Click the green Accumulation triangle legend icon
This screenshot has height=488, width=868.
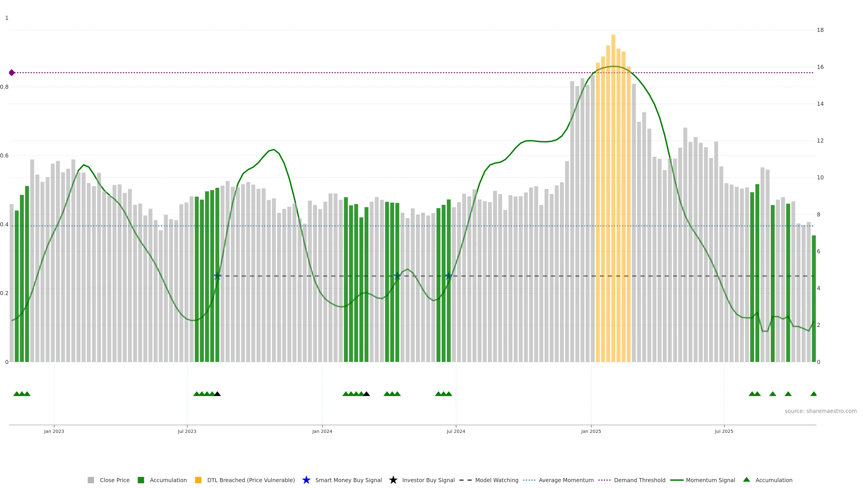click(746, 480)
